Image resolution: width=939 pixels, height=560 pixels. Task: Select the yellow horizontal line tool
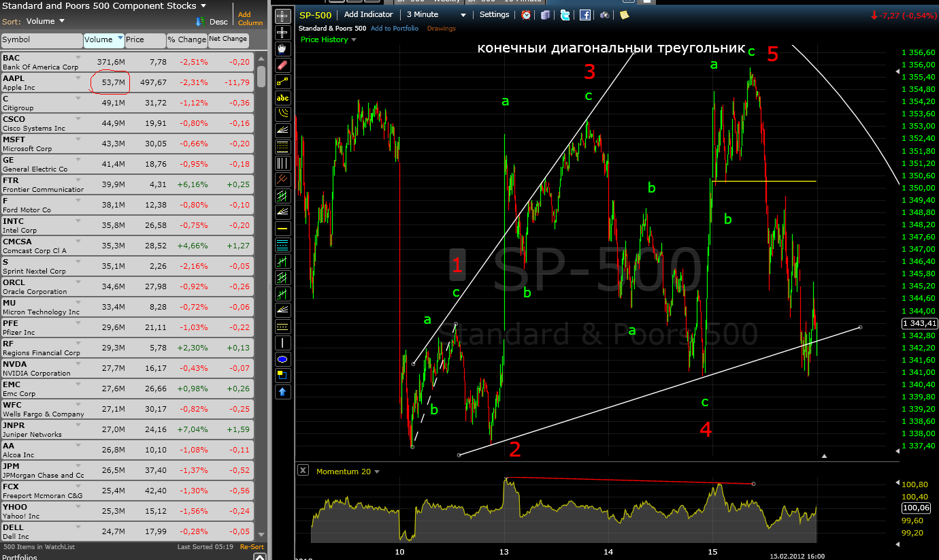[283, 228]
